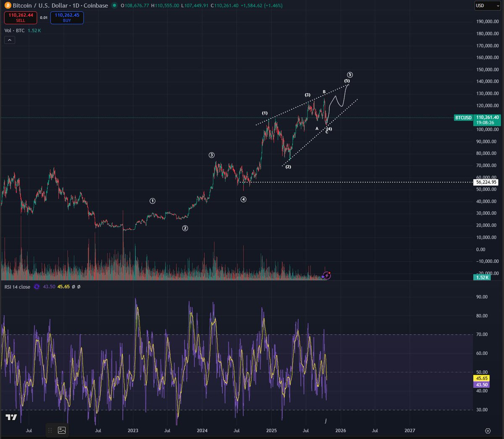Click the TradingView logo in bottom-left corner

pos(11,418)
